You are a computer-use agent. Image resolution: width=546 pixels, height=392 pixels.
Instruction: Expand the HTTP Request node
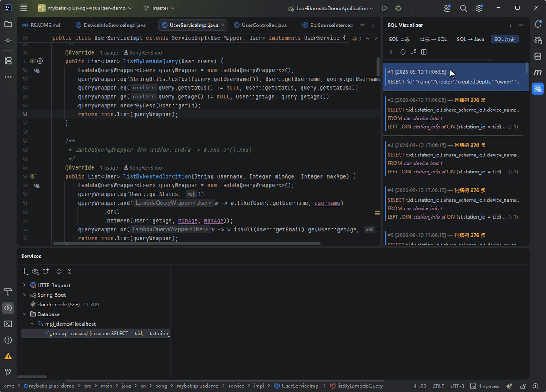(24, 285)
